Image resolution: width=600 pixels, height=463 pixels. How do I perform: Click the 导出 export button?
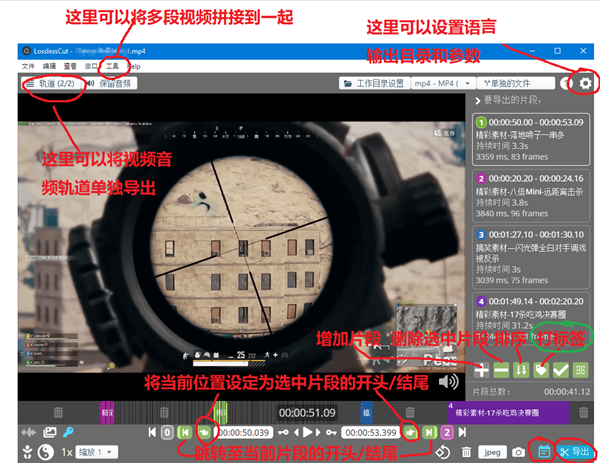573,451
